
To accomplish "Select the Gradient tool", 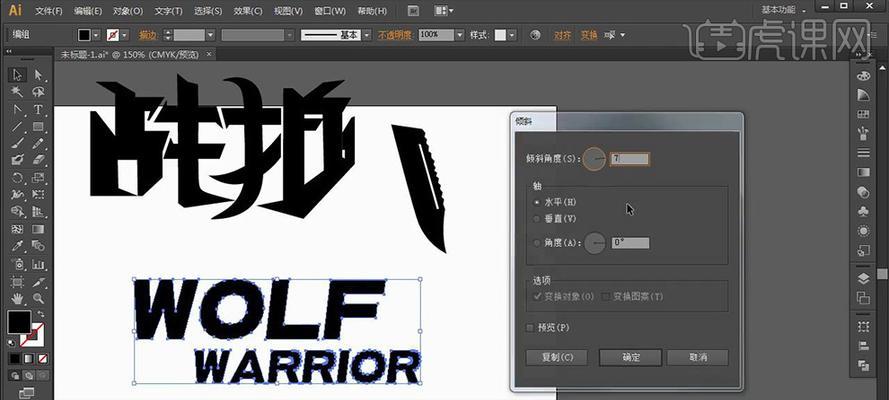I will point(38,229).
